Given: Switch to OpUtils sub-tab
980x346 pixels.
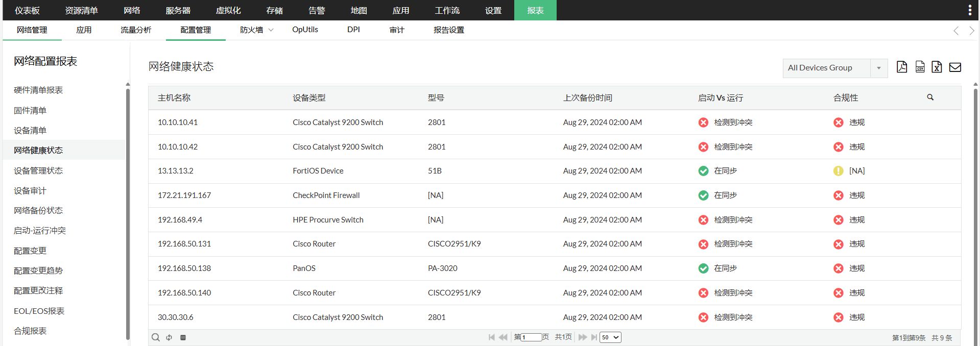Looking at the screenshot, I should click(x=305, y=30).
